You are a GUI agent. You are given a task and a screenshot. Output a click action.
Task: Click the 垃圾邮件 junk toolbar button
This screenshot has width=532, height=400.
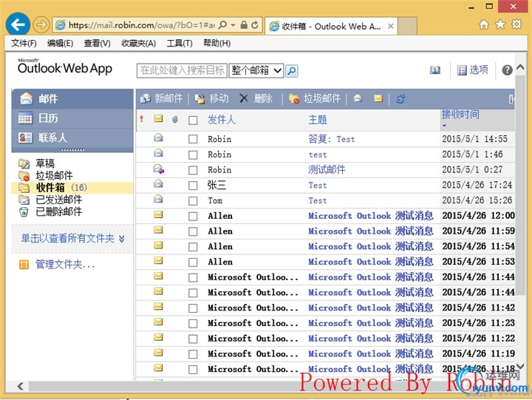[314, 98]
